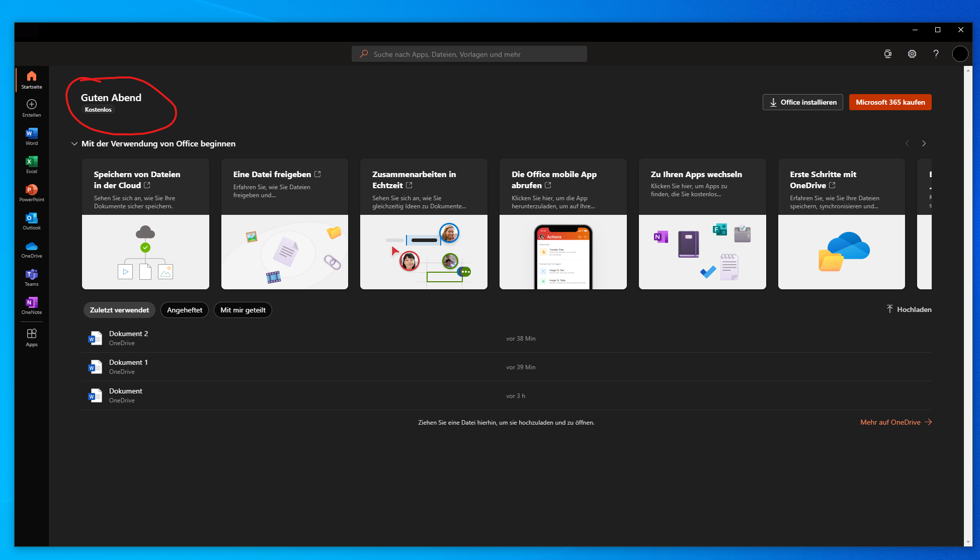Select the 'Mit mir geteilt' tab

coord(242,310)
